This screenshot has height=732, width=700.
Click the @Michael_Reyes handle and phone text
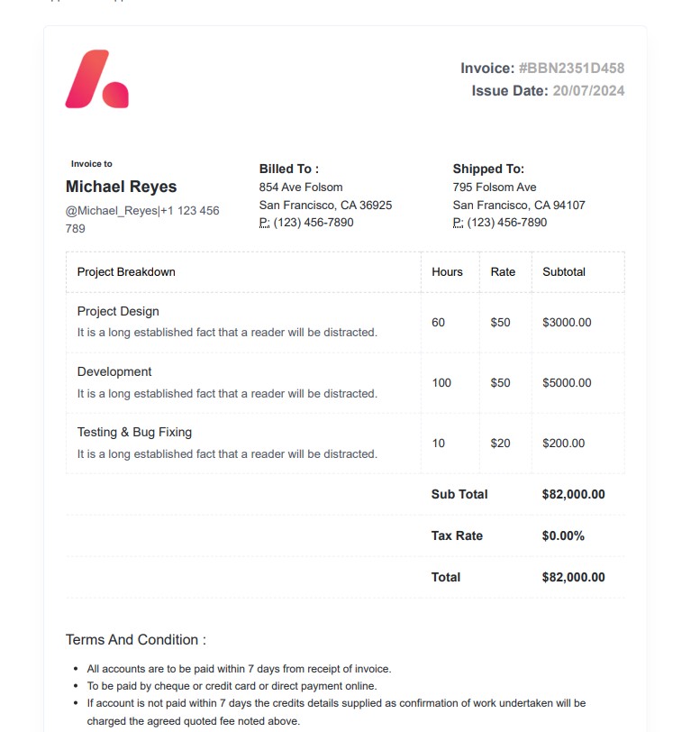142,219
